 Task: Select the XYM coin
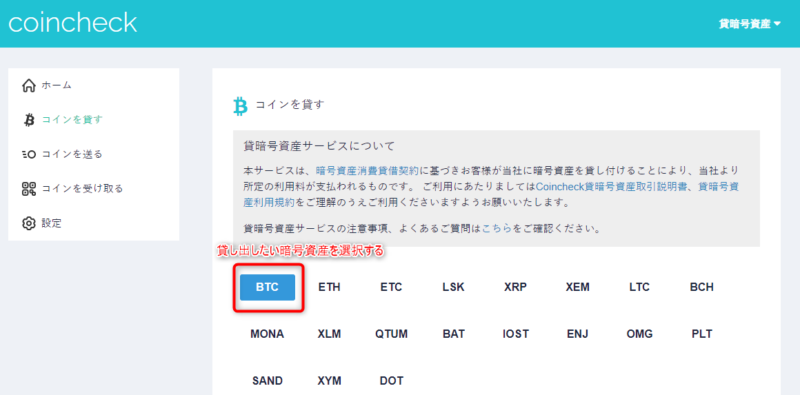329,381
